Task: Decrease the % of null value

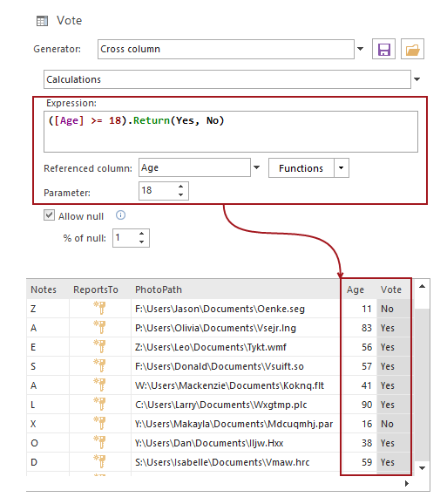Action: 142,242
